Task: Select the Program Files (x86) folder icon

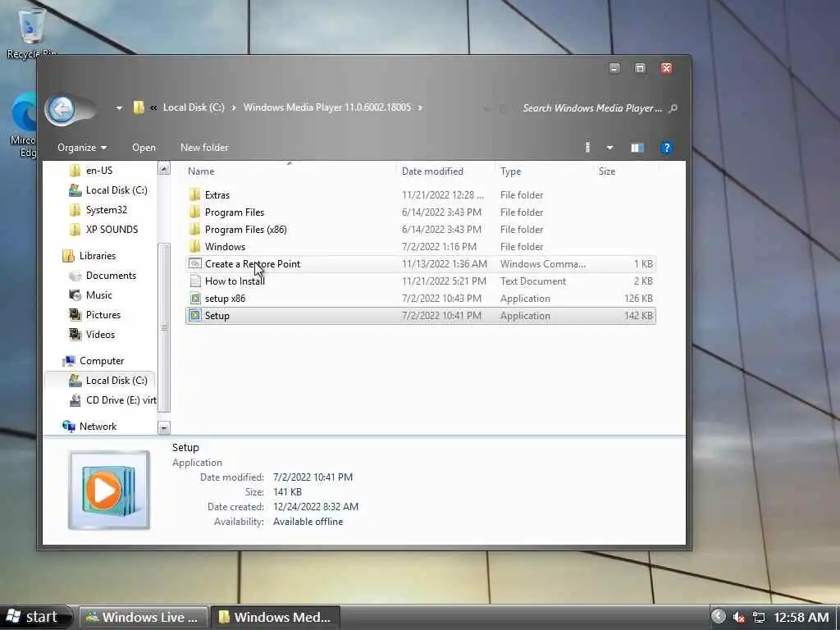Action: [x=195, y=229]
